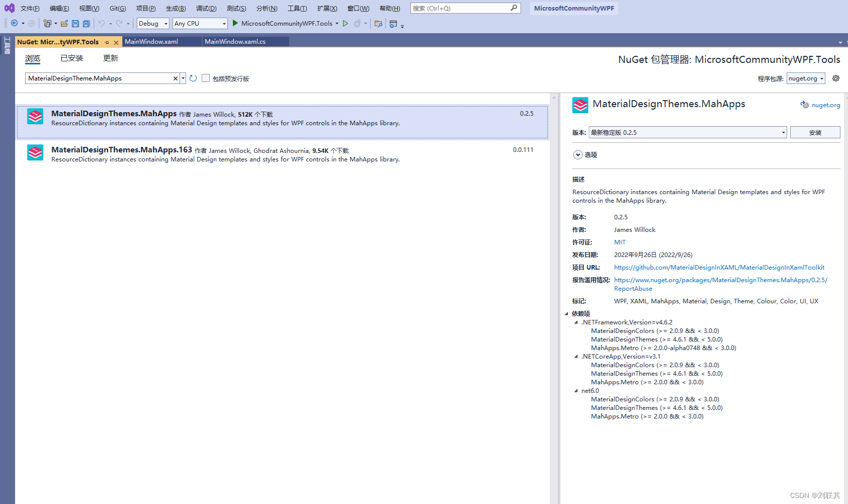Select the MaterialDesignThemes.MahApps 0.2.5 package row
This screenshot has height=504, width=848.
282,122
